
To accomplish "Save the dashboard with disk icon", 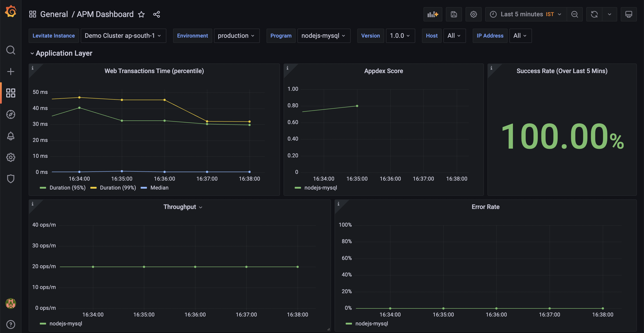I will [453, 14].
